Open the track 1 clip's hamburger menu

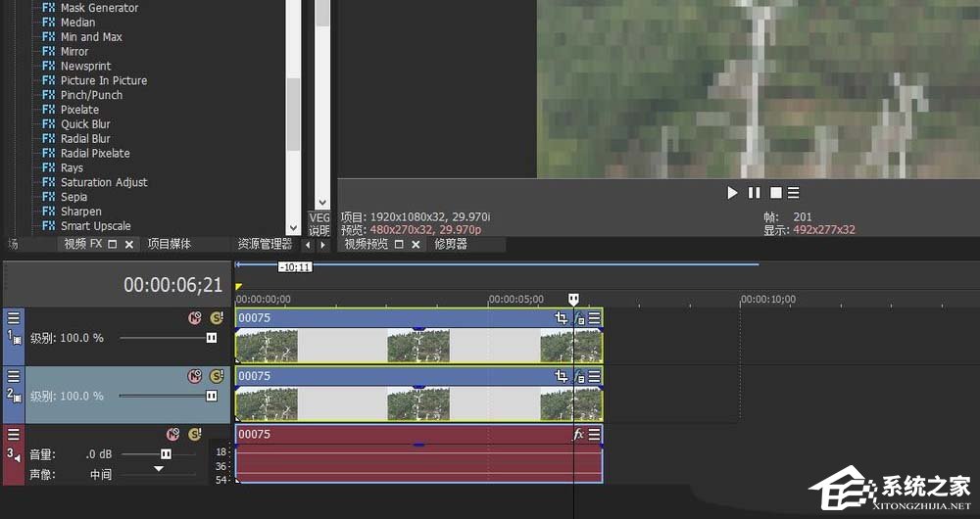point(595,318)
